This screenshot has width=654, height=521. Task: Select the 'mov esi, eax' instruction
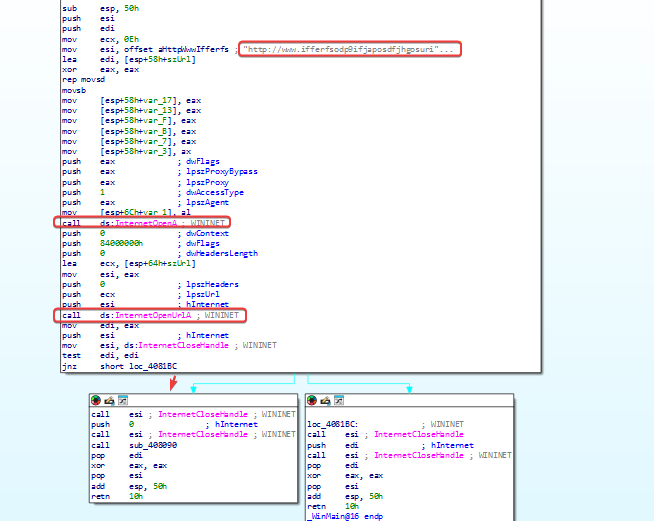click(x=101, y=274)
